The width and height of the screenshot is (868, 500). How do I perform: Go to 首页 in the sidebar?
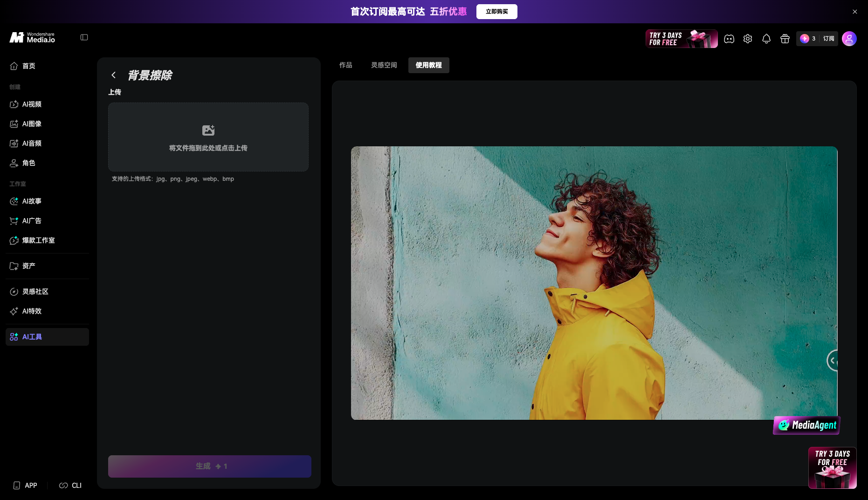click(47, 66)
